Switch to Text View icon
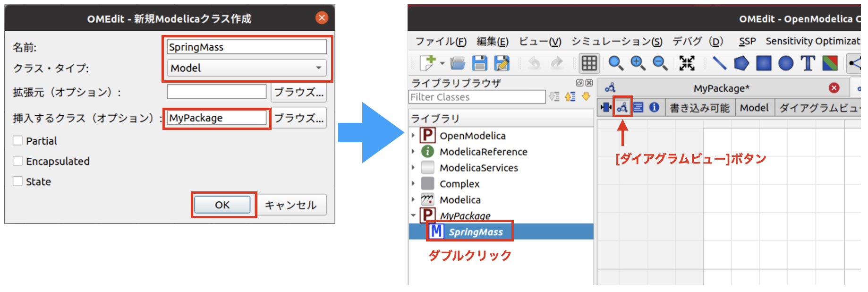 click(638, 108)
